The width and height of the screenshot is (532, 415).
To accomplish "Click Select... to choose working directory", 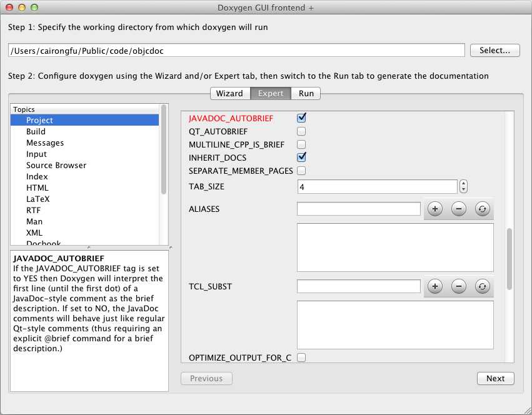I will [x=494, y=50].
